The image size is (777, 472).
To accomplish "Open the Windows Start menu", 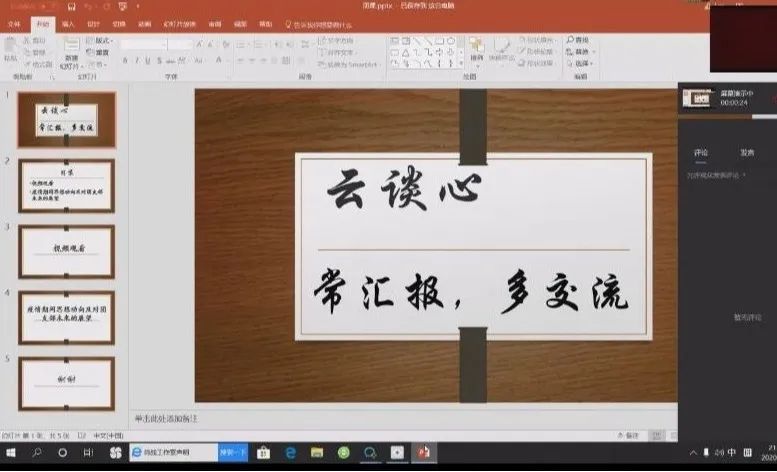I will pos(11,453).
